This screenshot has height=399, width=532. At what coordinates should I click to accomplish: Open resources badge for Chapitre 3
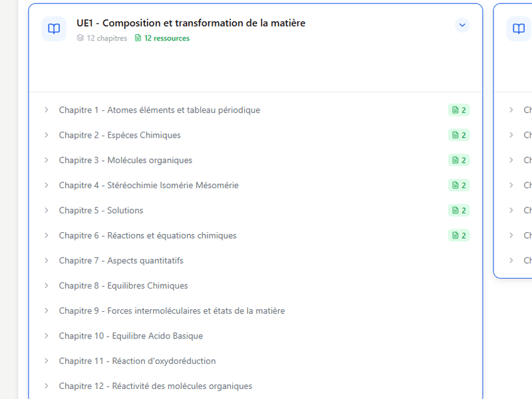(459, 160)
